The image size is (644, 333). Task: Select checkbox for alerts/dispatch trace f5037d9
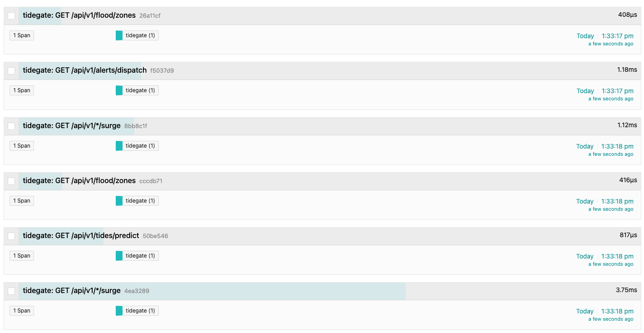[x=11, y=71]
